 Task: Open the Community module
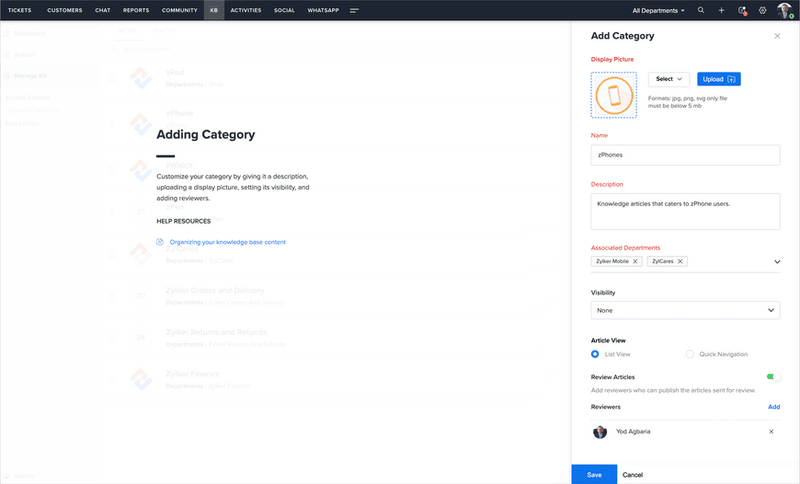[180, 10]
